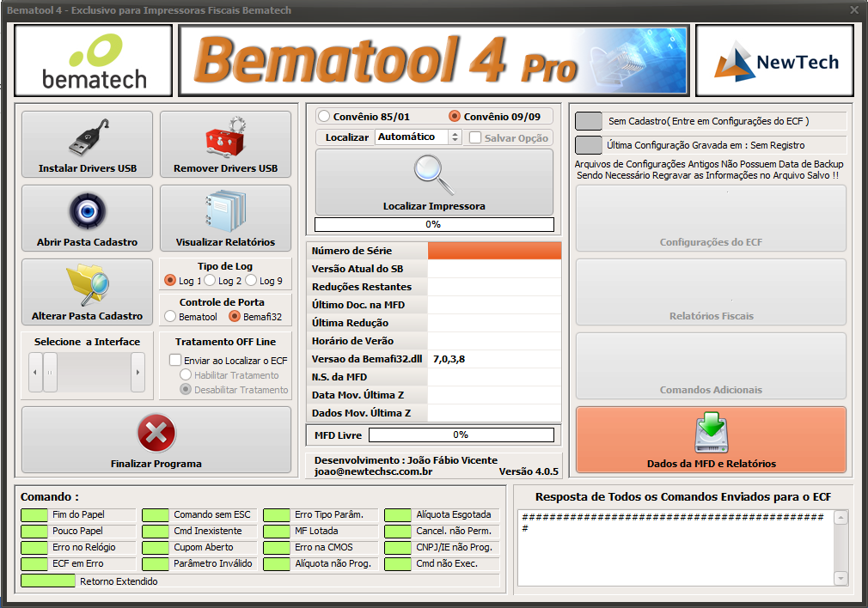Screen dimensions: 868x608
Task: Click the Alterar Pasta Cadastro folder icon
Action: click(x=88, y=285)
